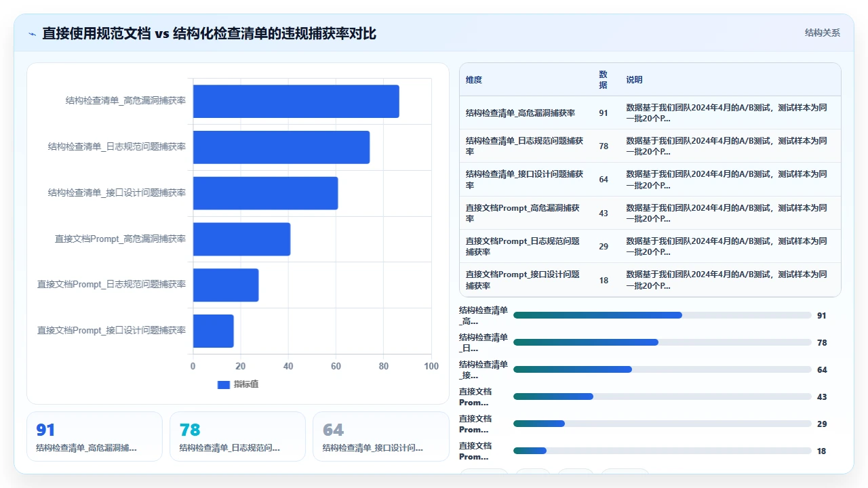868x488 pixels.
Task: Click the chart bar for 结构检查清单_高危漏洞捕获率
Action: [296, 101]
